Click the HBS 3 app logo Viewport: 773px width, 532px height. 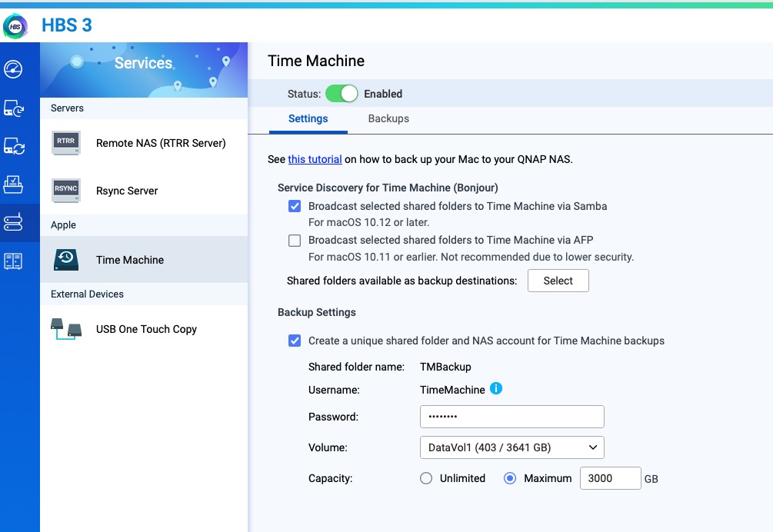pos(15,26)
